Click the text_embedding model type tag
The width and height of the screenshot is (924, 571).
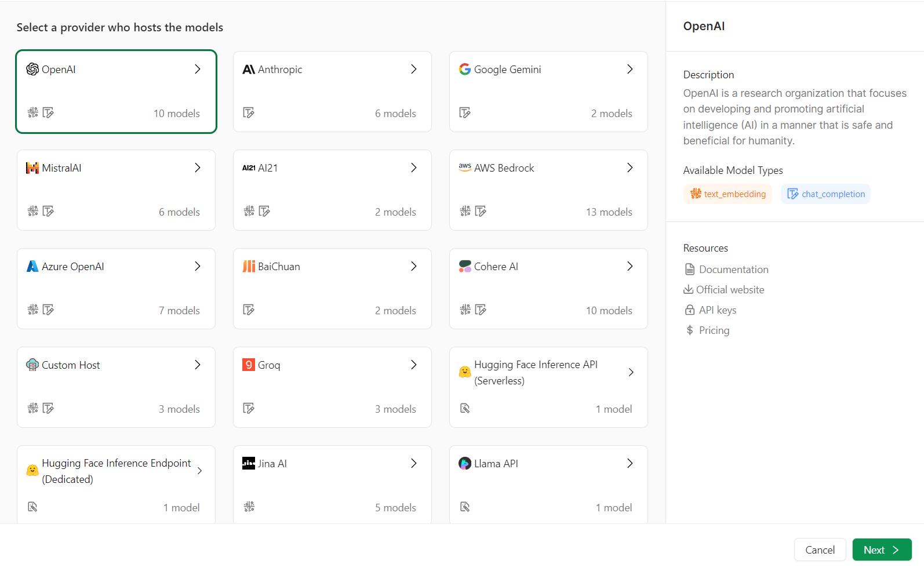pos(727,194)
